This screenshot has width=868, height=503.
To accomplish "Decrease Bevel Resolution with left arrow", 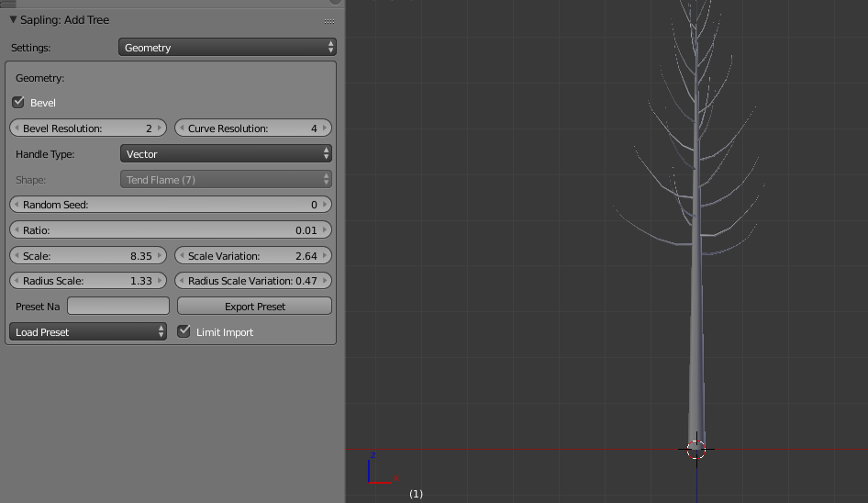I will [17, 129].
